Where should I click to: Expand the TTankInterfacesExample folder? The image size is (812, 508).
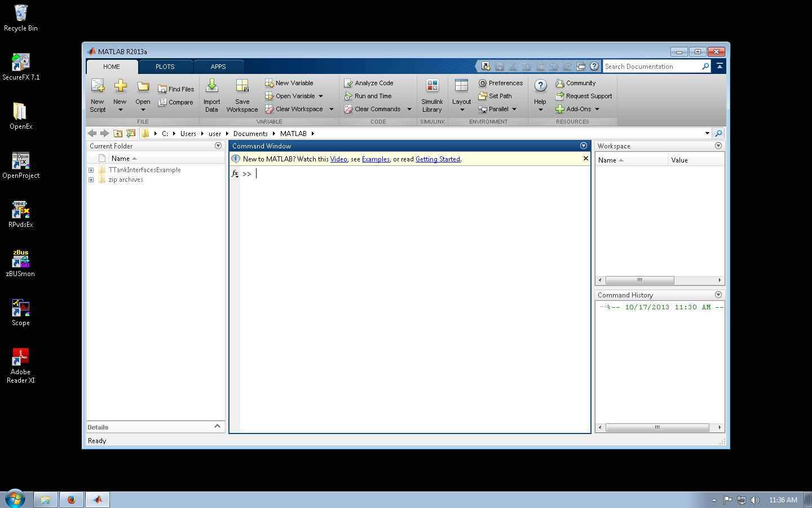(x=91, y=170)
